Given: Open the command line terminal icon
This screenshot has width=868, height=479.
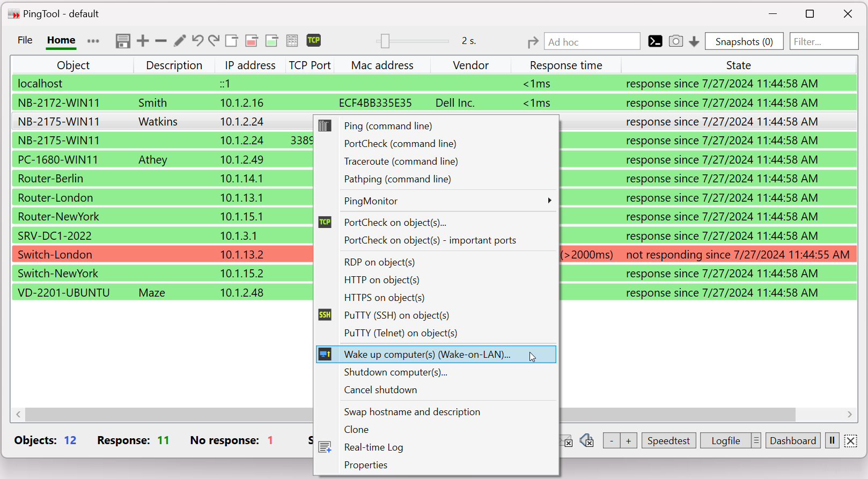Looking at the screenshot, I should coord(655,41).
